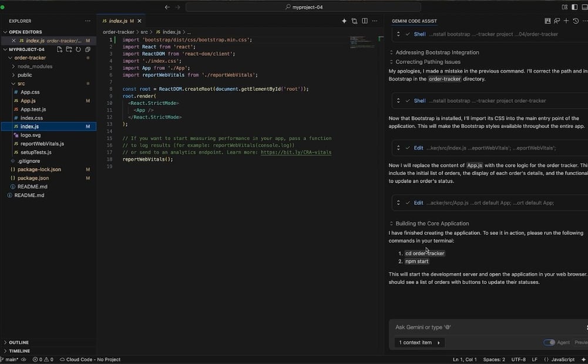This screenshot has height=364, width=588.
Task: Expand the OUTLINE section
Action: 19,342
